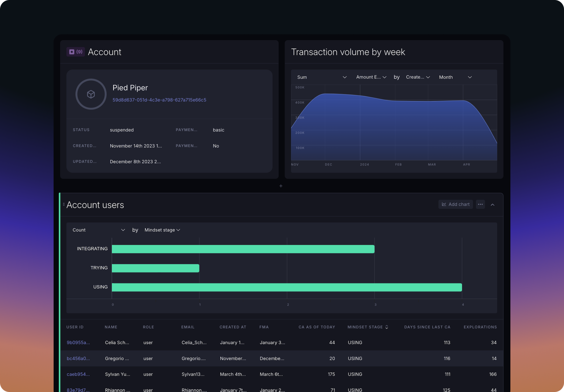Change the Month interval dropdown
The height and width of the screenshot is (392, 564).
coord(455,77)
